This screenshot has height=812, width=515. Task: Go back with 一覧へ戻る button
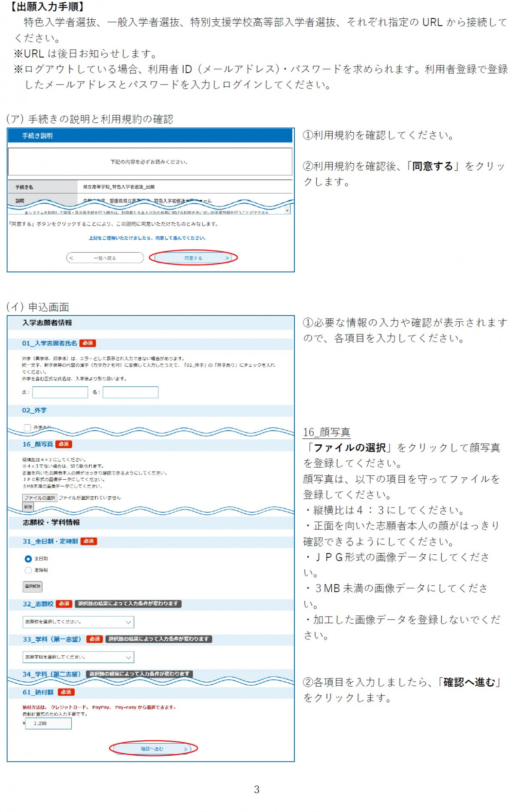105,258
